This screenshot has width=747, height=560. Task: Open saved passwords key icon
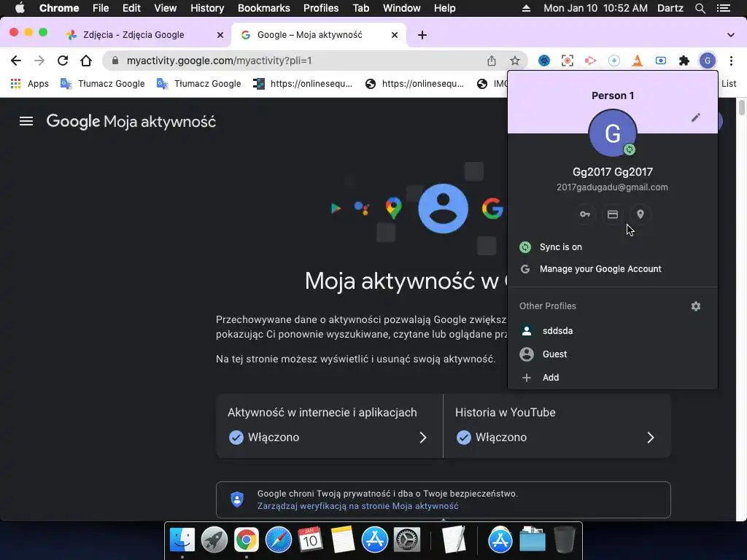(x=585, y=214)
